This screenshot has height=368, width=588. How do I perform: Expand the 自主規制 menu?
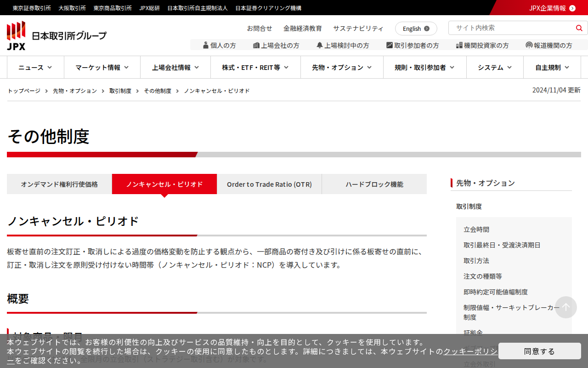point(552,68)
